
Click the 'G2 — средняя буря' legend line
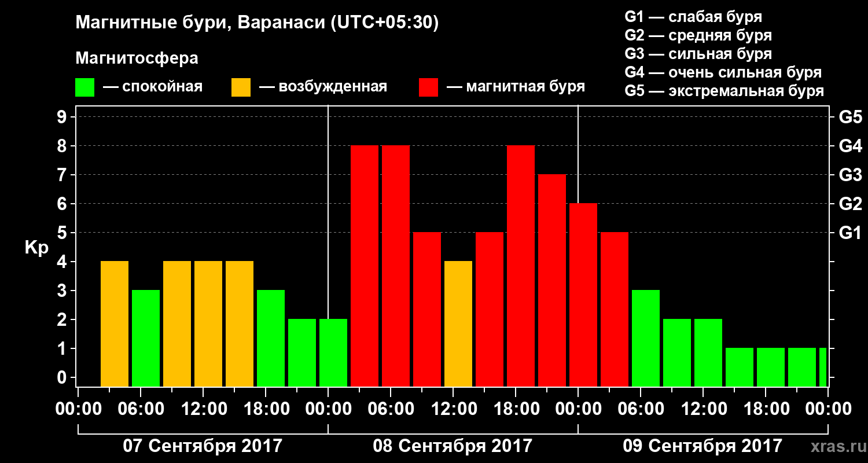pyautogui.click(x=698, y=35)
